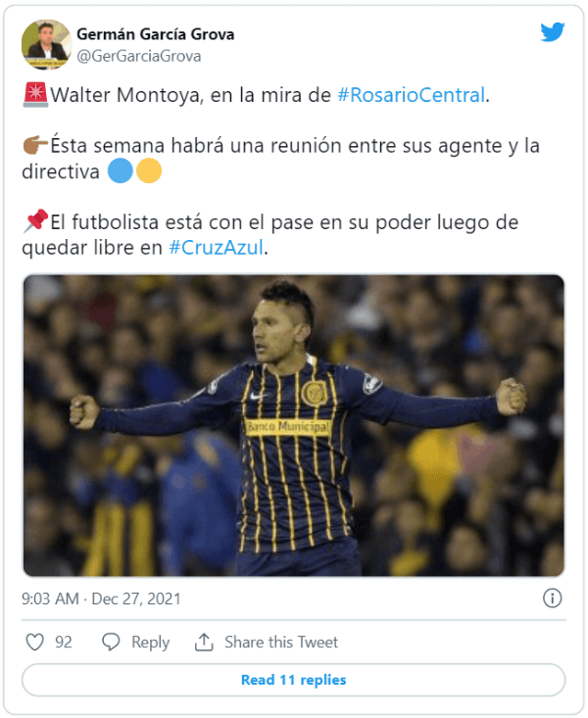The width and height of the screenshot is (588, 718).
Task: Open Germán García Grova's profile picture
Action: [x=46, y=44]
